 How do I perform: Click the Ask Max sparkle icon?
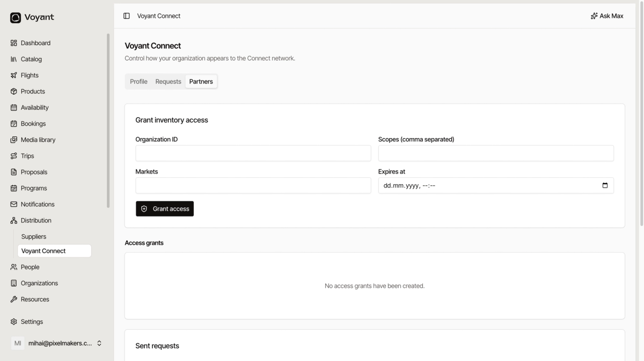click(594, 16)
